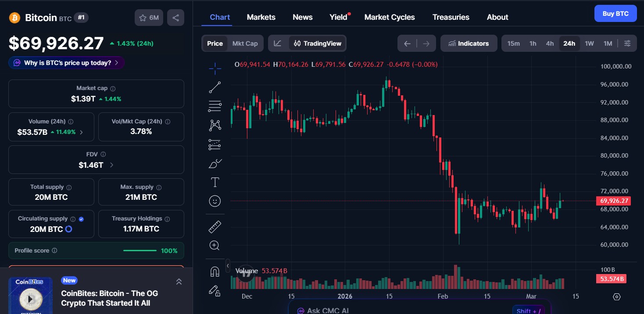Enable magnet snapping mode

(x=215, y=271)
